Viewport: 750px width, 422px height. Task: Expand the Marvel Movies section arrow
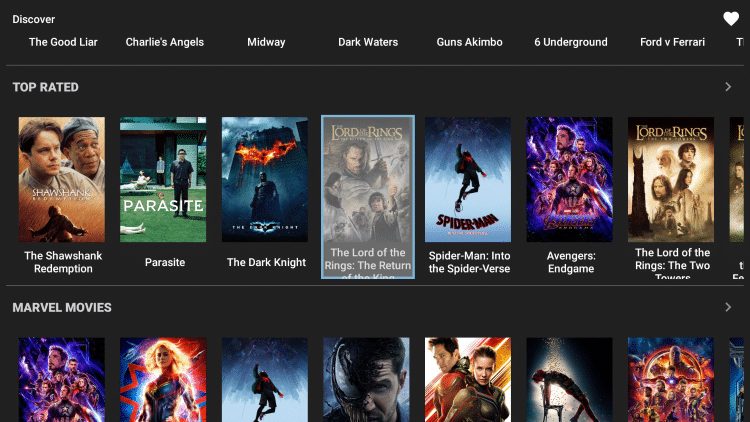coord(728,307)
